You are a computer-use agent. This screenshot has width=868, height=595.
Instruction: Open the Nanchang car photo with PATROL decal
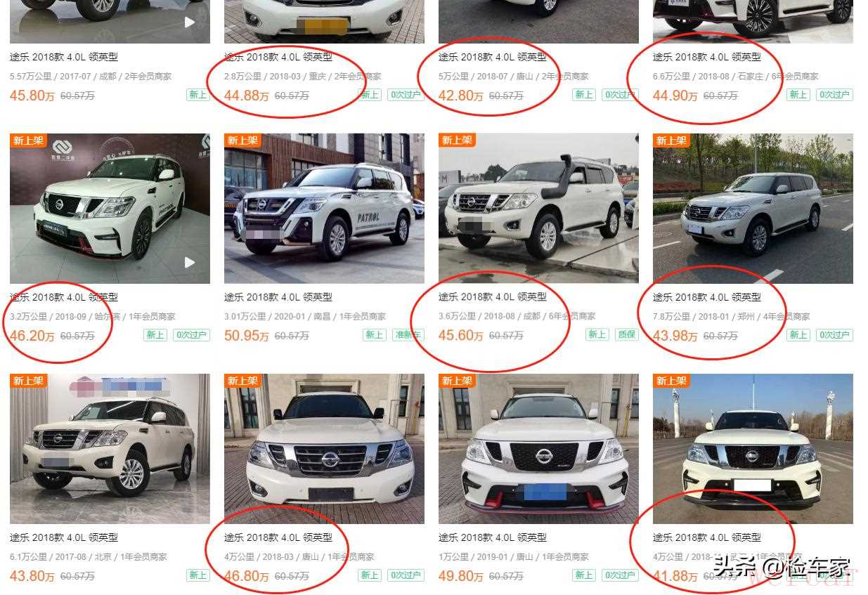coord(324,209)
